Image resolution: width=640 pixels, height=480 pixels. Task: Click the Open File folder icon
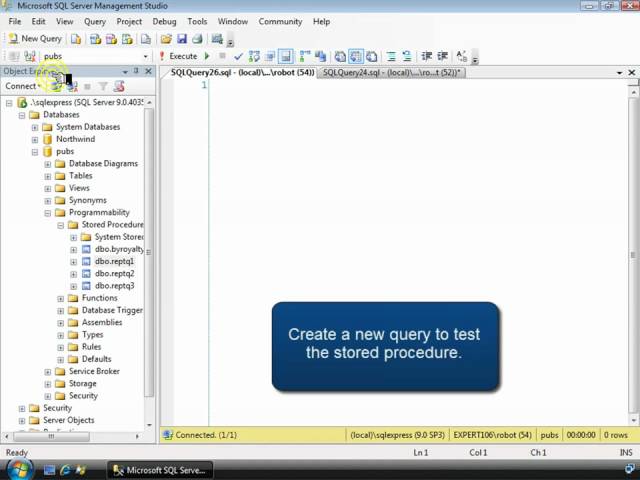pos(166,39)
